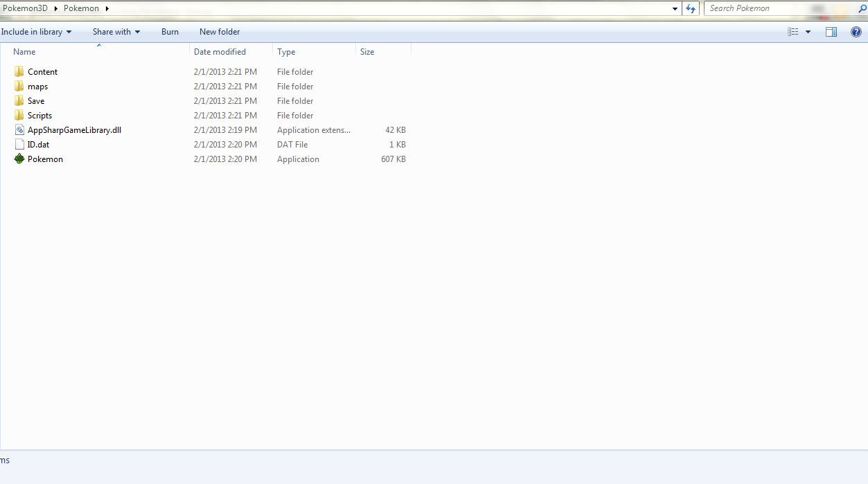Open the Help question mark icon

[856, 32]
